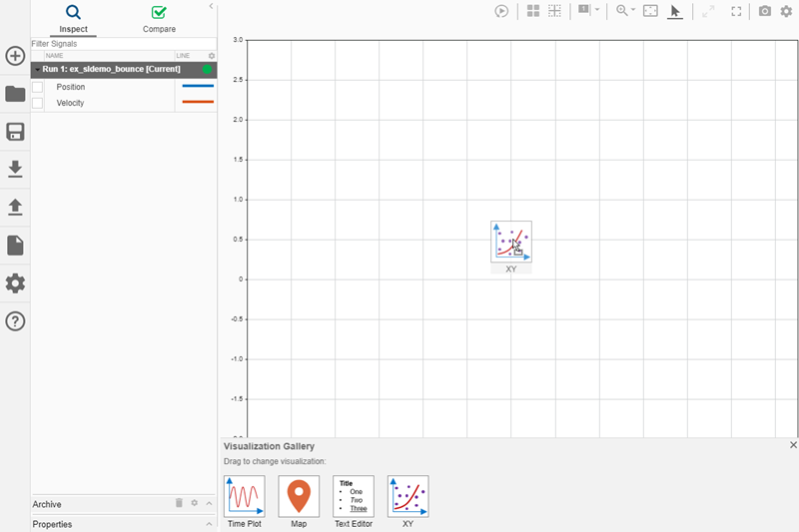Check the Position signal checkbox
Viewport: 799px width, 532px height.
point(37,87)
